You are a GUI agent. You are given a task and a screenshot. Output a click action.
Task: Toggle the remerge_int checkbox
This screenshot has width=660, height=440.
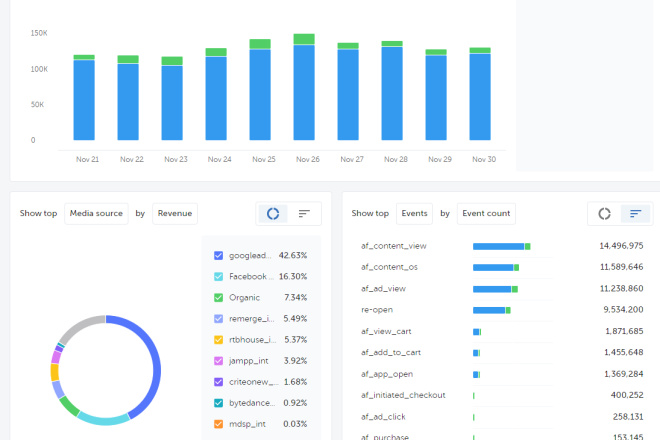click(218, 319)
